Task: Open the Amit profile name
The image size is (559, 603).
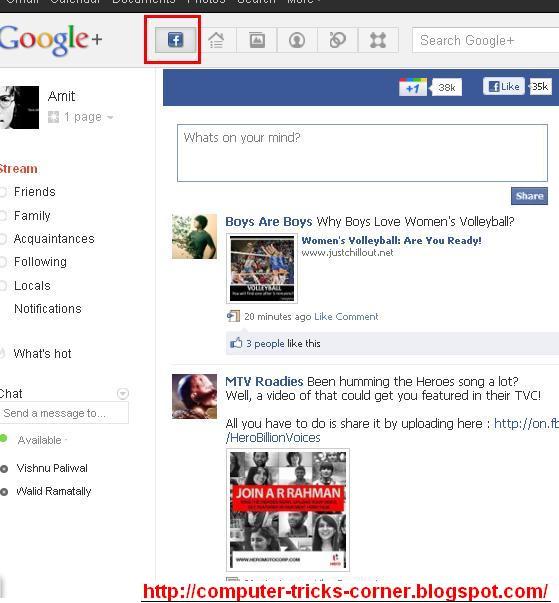Action: [x=62, y=96]
